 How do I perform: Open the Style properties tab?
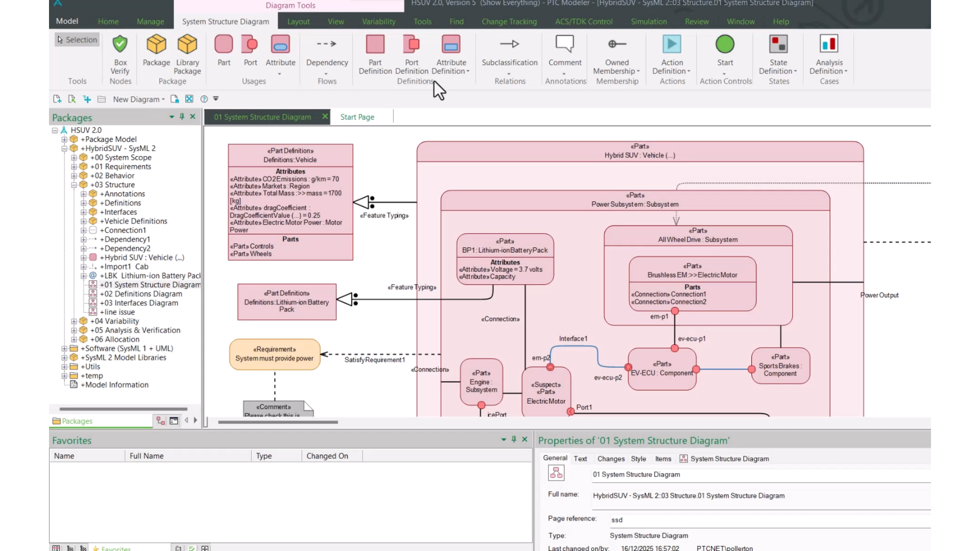pyautogui.click(x=638, y=459)
